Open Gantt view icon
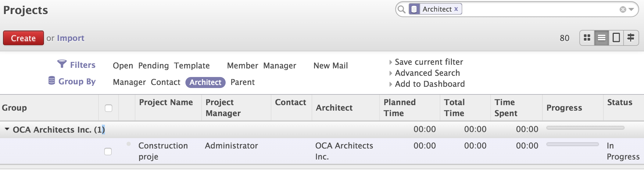 point(631,38)
